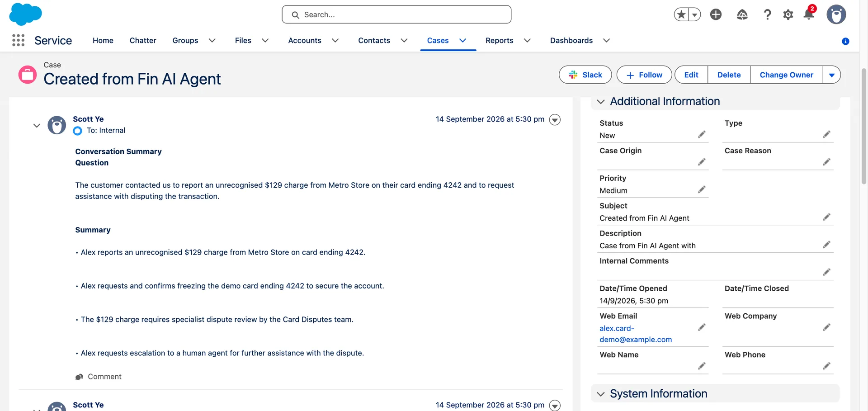View notifications via the bell icon

click(x=809, y=14)
